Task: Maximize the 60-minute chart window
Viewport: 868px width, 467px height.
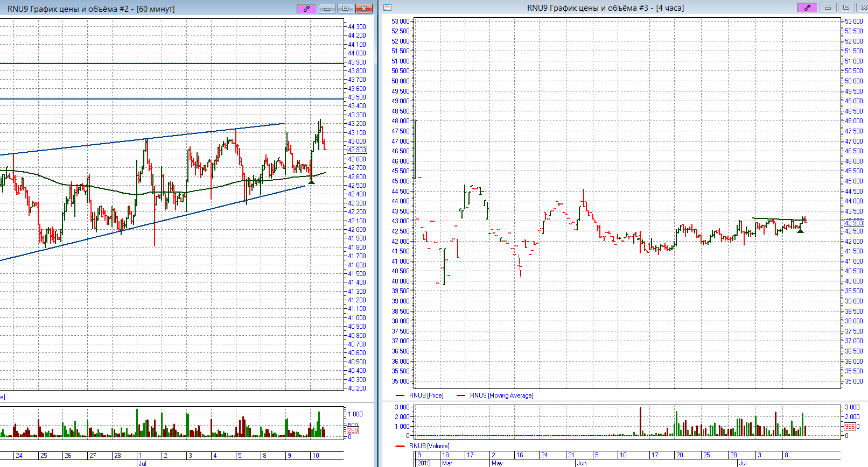Action: [x=345, y=9]
